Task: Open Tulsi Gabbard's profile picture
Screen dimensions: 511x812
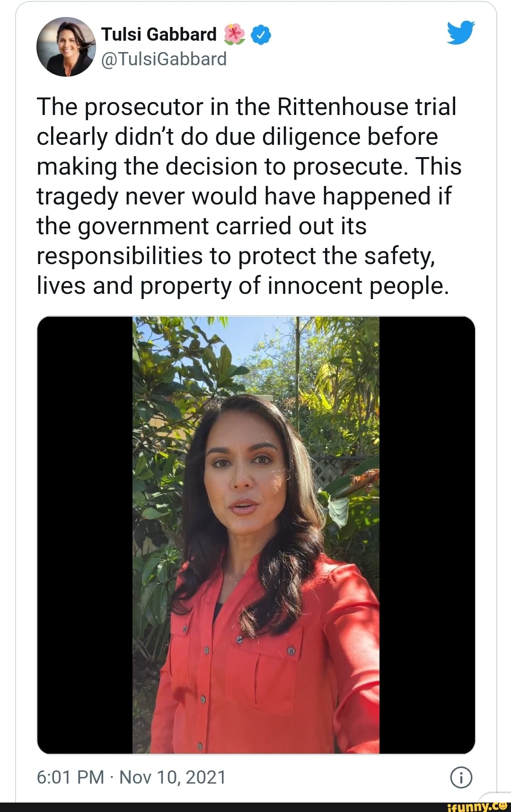Action: pyautogui.click(x=66, y=47)
